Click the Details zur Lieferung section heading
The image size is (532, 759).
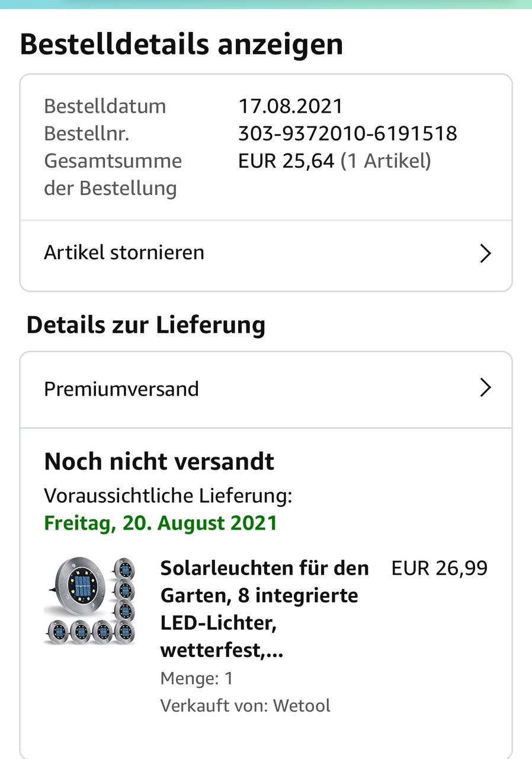click(146, 325)
